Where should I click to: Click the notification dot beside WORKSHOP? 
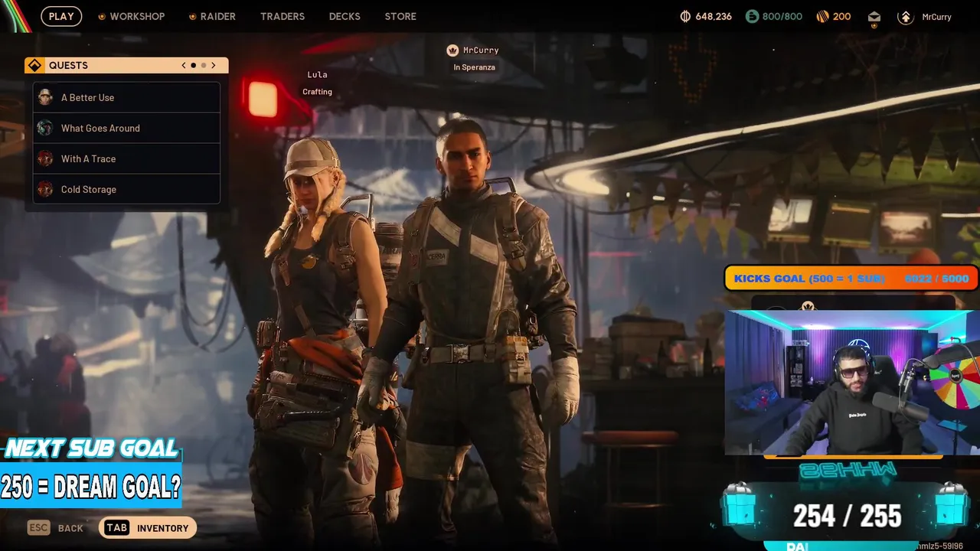click(x=102, y=17)
